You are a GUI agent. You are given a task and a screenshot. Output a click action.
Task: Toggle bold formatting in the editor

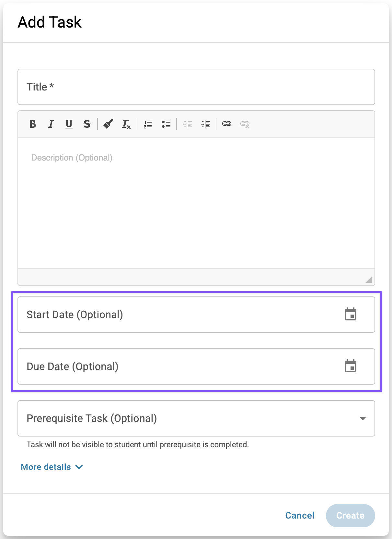pyautogui.click(x=33, y=124)
